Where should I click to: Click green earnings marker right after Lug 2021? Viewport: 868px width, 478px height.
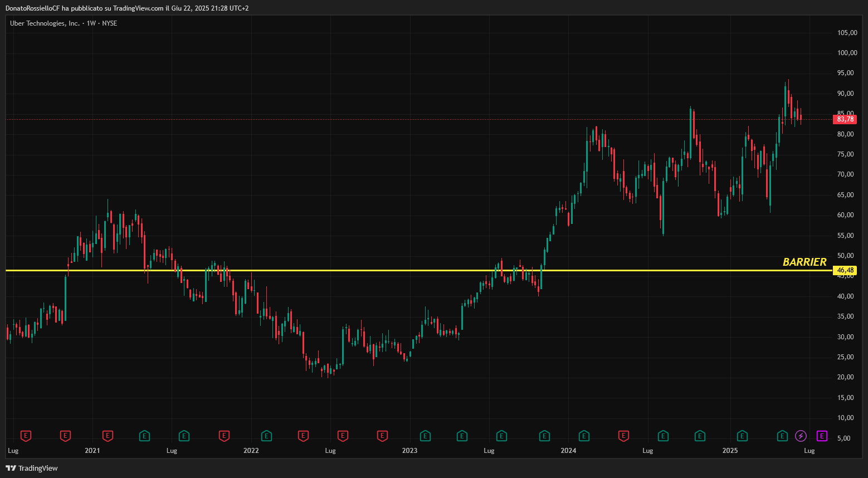pos(184,436)
